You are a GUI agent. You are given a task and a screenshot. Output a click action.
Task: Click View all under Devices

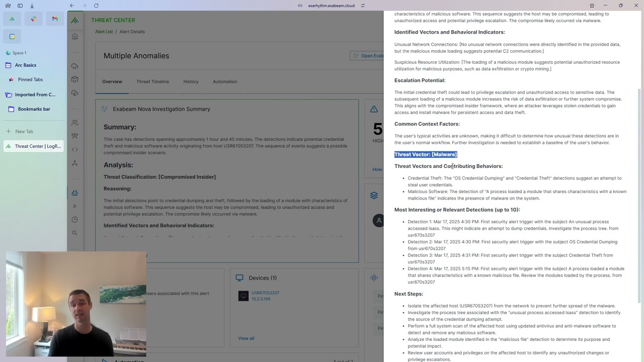[x=246, y=338]
